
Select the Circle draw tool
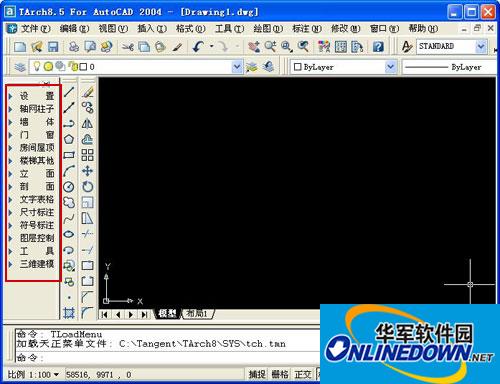(69, 187)
